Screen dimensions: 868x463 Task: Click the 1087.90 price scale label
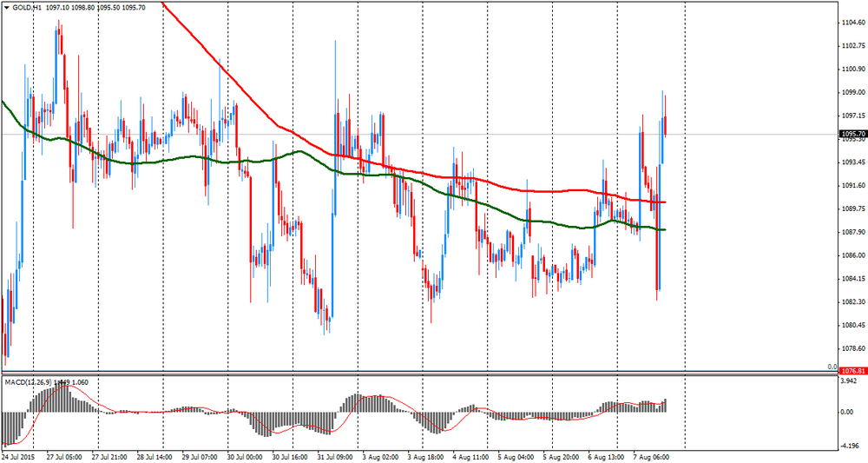(853, 232)
